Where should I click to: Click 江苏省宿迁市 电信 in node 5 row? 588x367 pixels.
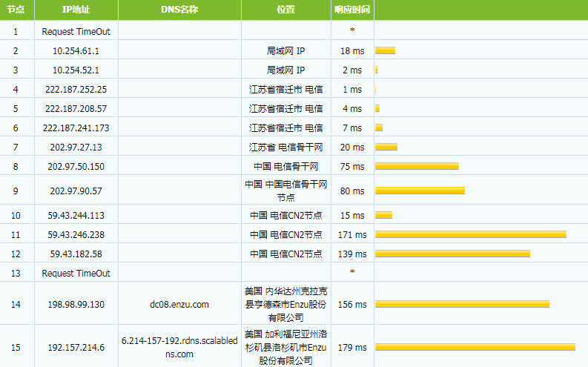(285, 109)
